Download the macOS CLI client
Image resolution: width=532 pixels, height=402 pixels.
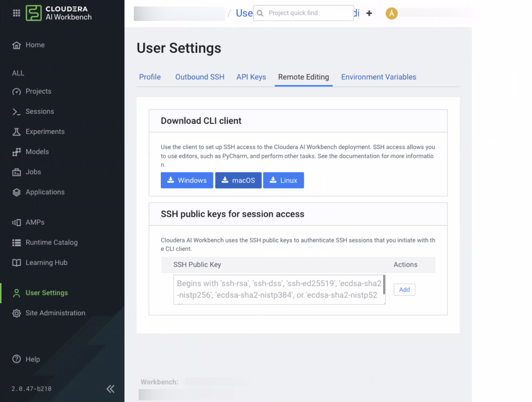(238, 180)
